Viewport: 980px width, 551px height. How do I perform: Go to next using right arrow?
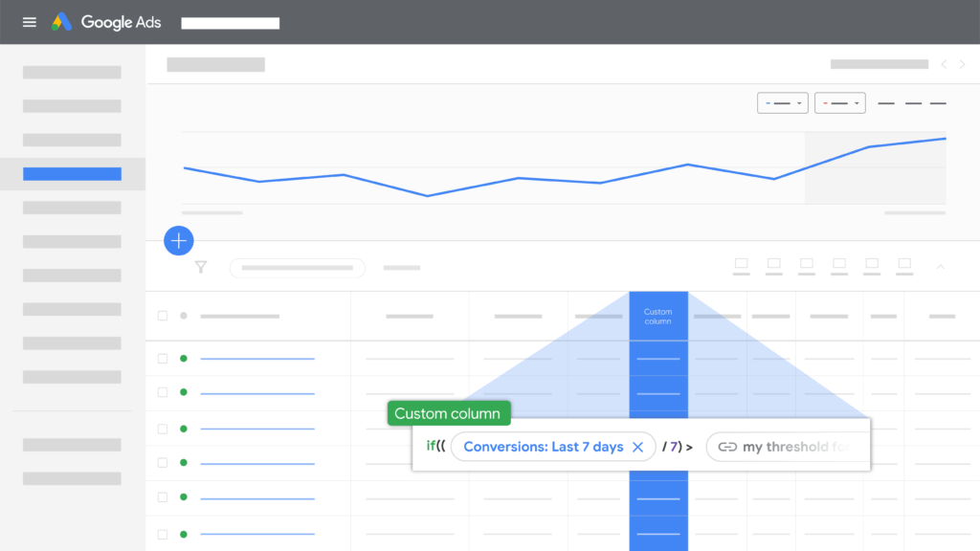[962, 65]
